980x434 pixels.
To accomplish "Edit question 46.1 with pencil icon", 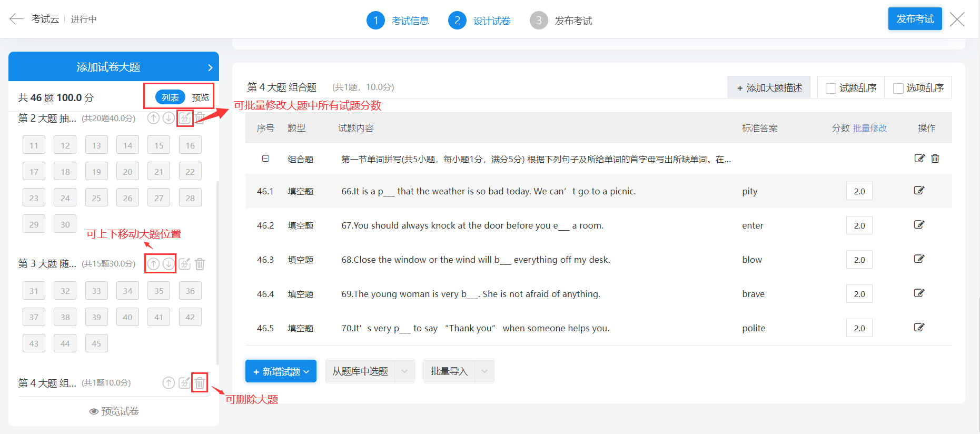I will pyautogui.click(x=919, y=191).
